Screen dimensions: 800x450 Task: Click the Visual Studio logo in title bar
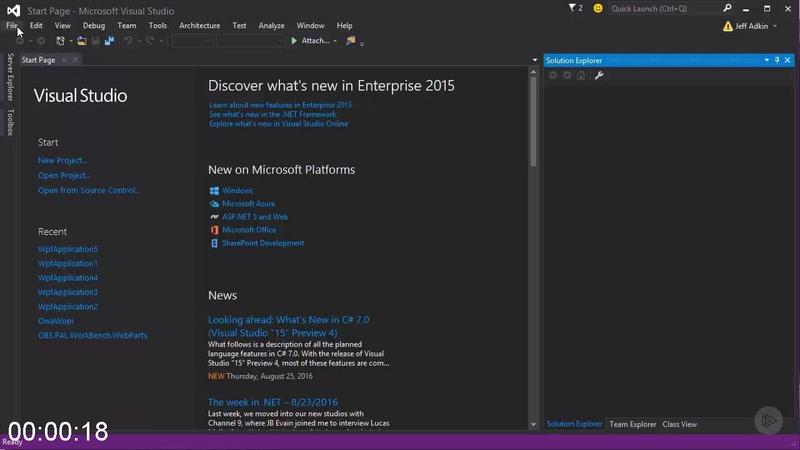(13, 10)
